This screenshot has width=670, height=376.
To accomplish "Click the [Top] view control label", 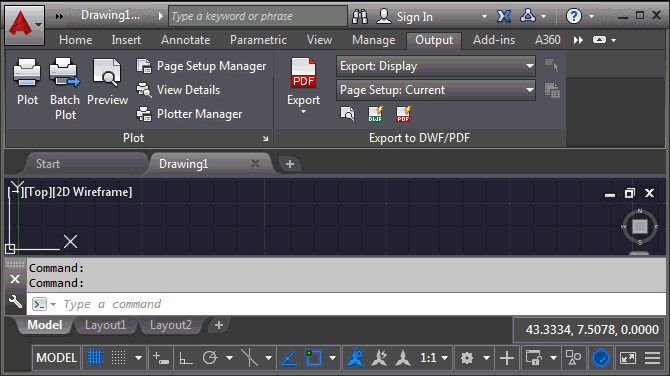I will (x=38, y=192).
